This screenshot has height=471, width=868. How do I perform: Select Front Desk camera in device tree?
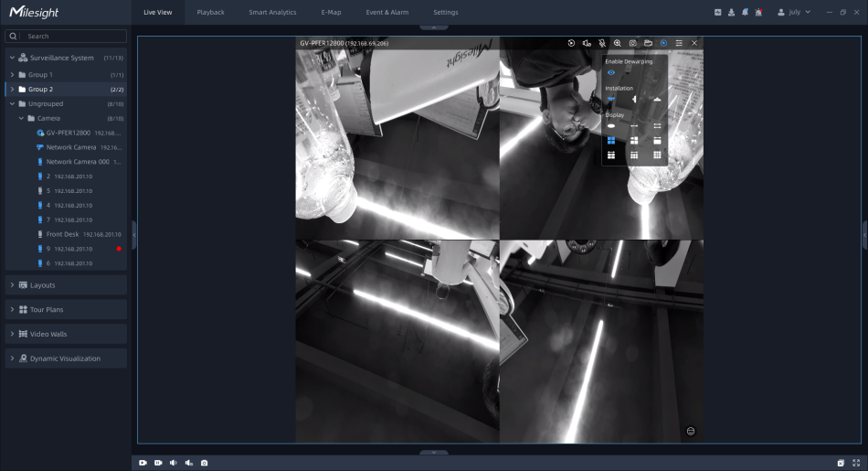[x=62, y=234]
